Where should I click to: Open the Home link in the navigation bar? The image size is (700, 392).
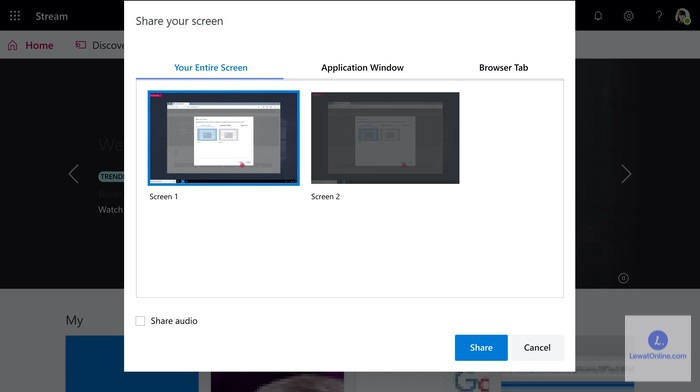[39, 45]
